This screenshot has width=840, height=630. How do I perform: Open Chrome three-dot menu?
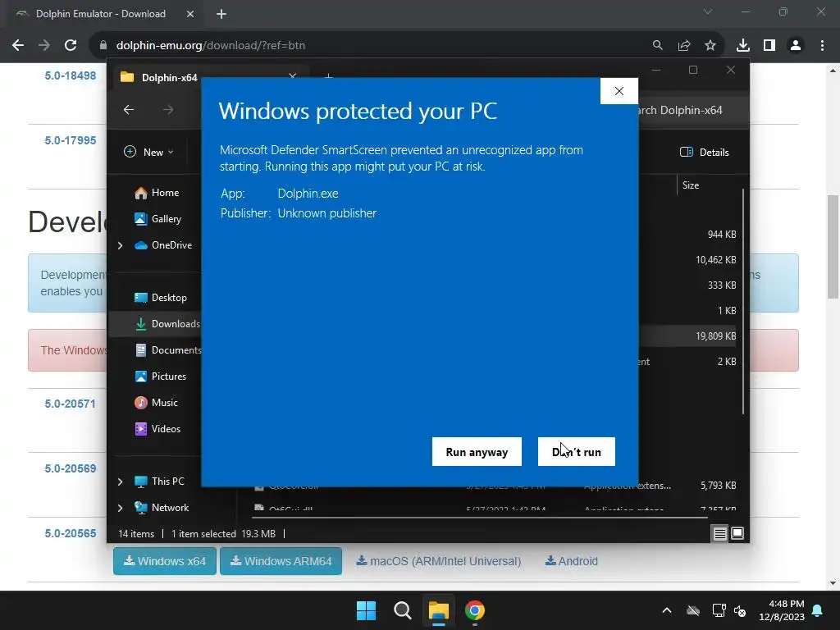click(x=822, y=46)
